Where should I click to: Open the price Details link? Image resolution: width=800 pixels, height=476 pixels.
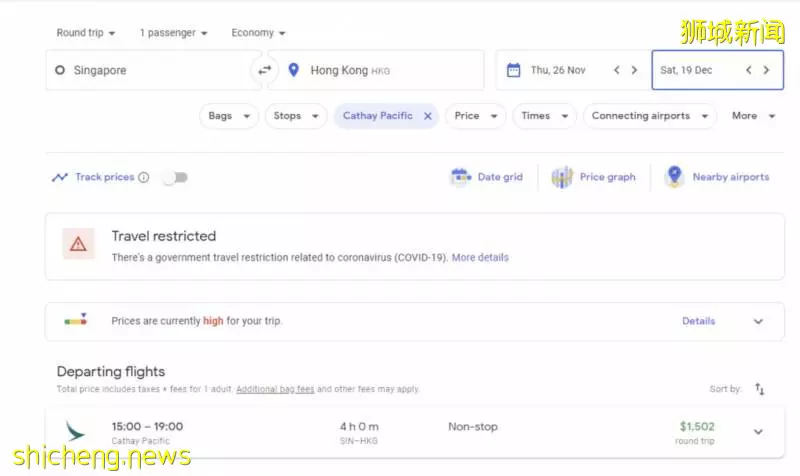(698, 321)
